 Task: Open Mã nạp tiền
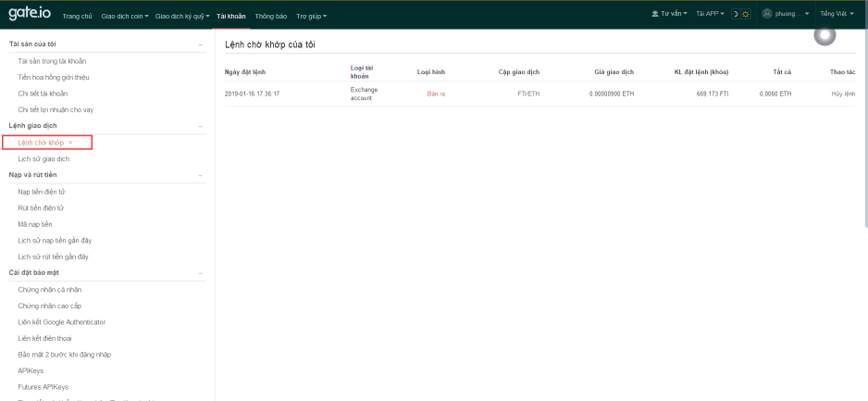tap(35, 224)
